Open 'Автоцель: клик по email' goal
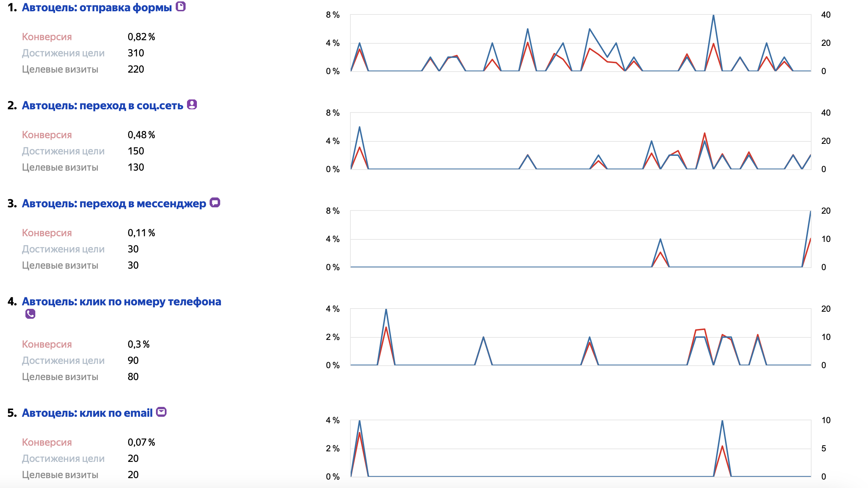 87,413
